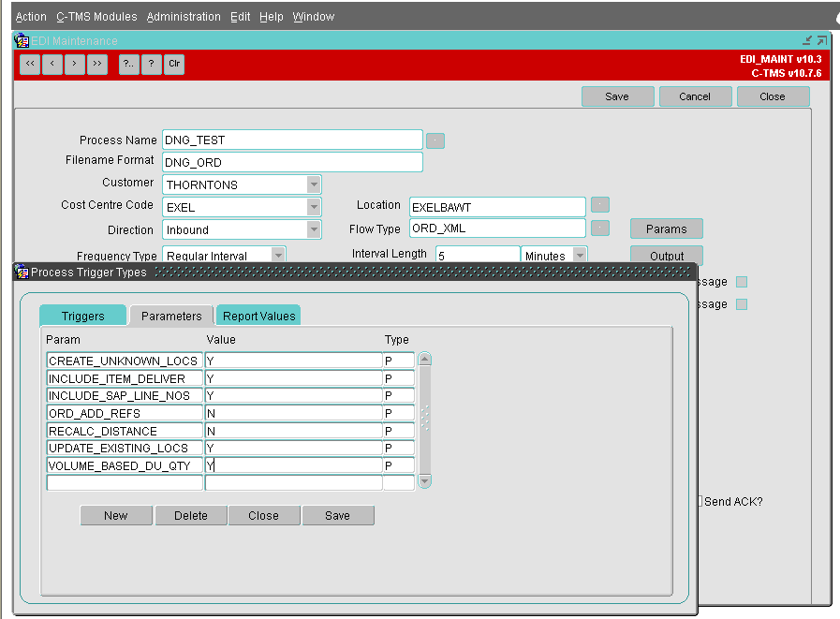Viewport: 840px width, 619px height.
Task: Select the INCLUDE_SAP_LINE_NOS param cell
Action: (125, 395)
